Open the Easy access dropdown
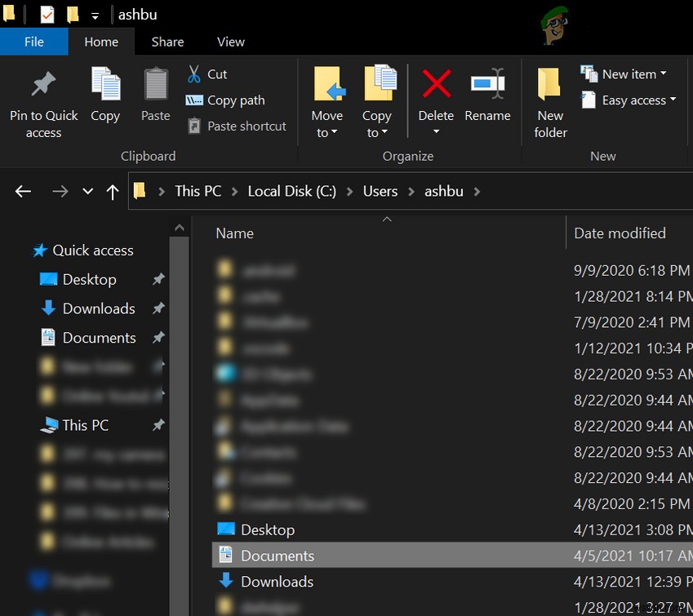Viewport: 693px width, 616px height. pyautogui.click(x=629, y=100)
